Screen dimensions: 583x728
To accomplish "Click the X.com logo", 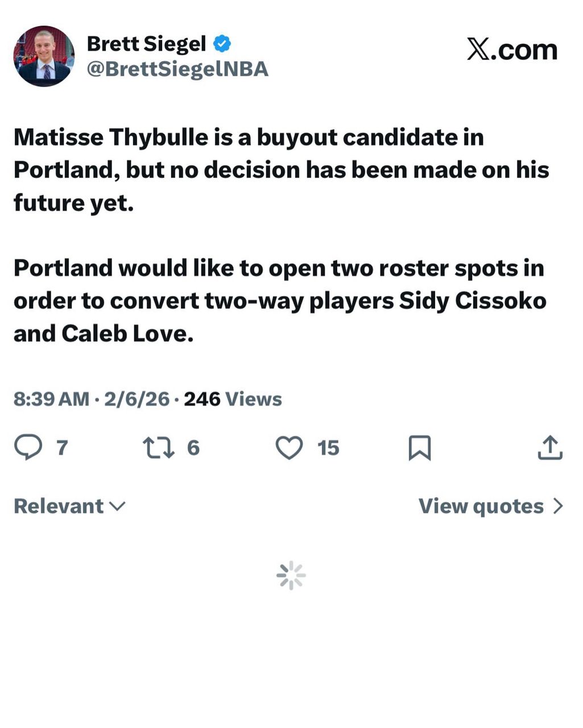I will tap(512, 49).
